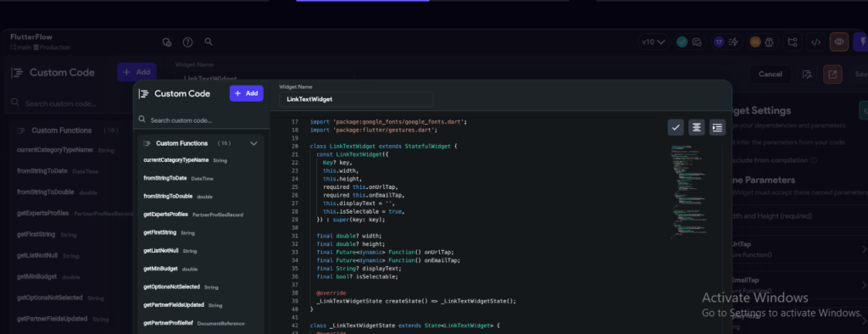This screenshot has height=334, width=868.
Task: Click the search magnifier icon in top bar
Action: 209,42
